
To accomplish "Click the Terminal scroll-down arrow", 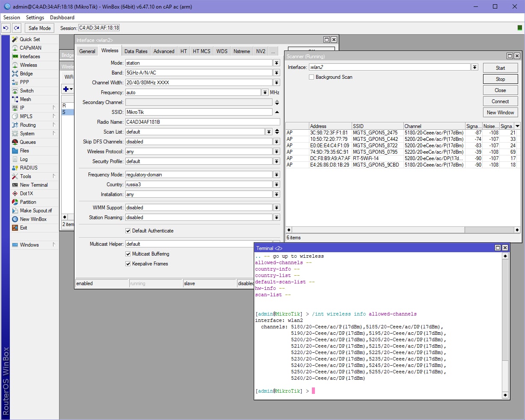I will 505,395.
